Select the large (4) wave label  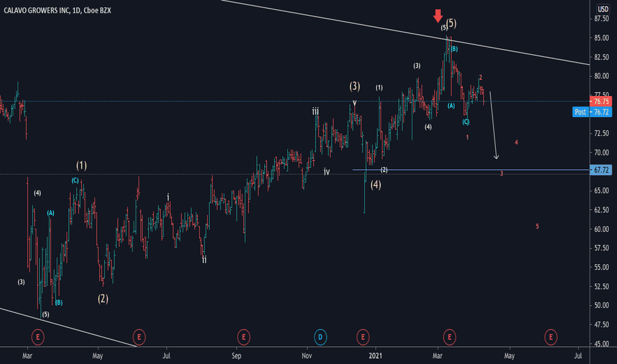coord(376,185)
